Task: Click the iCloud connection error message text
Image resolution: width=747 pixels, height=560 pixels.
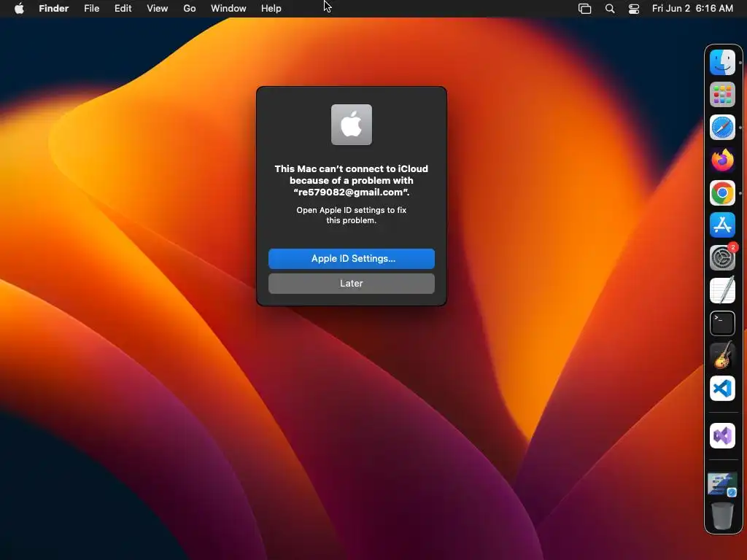Action: 352,181
